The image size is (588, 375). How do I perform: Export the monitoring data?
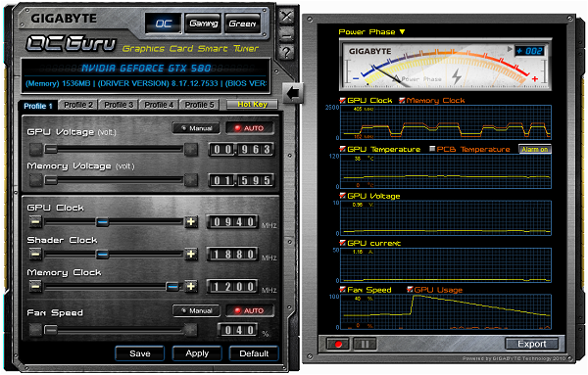click(531, 344)
